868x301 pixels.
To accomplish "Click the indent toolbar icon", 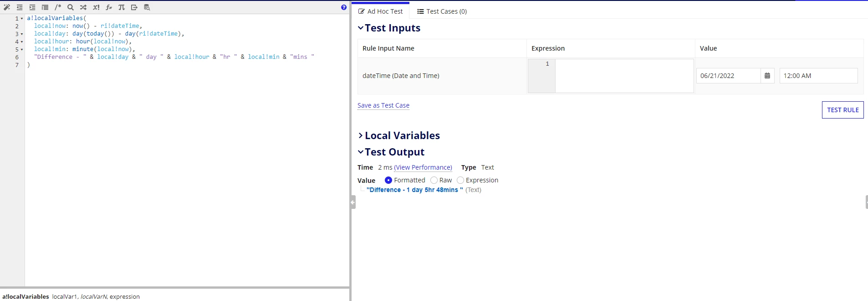I will [x=32, y=7].
